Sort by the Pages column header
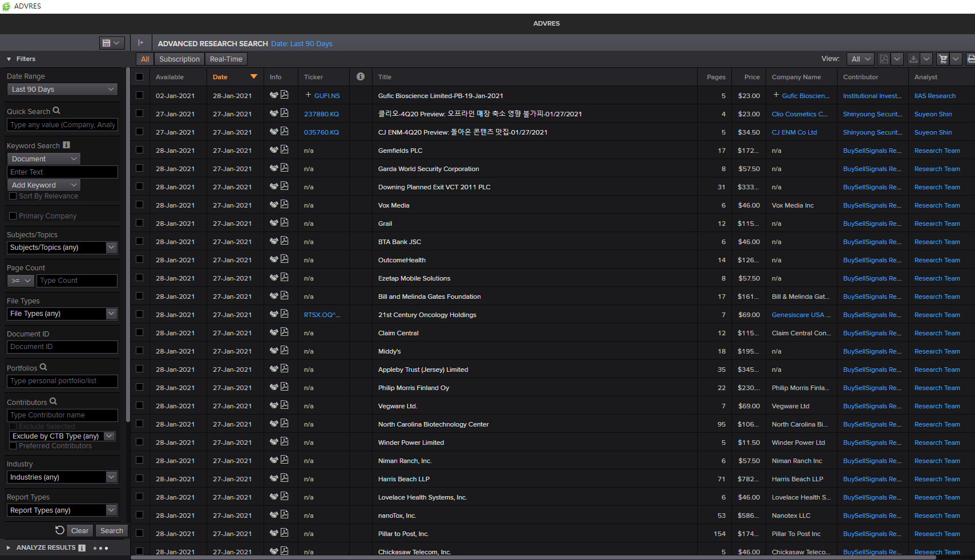The width and height of the screenshot is (975, 560). point(716,77)
